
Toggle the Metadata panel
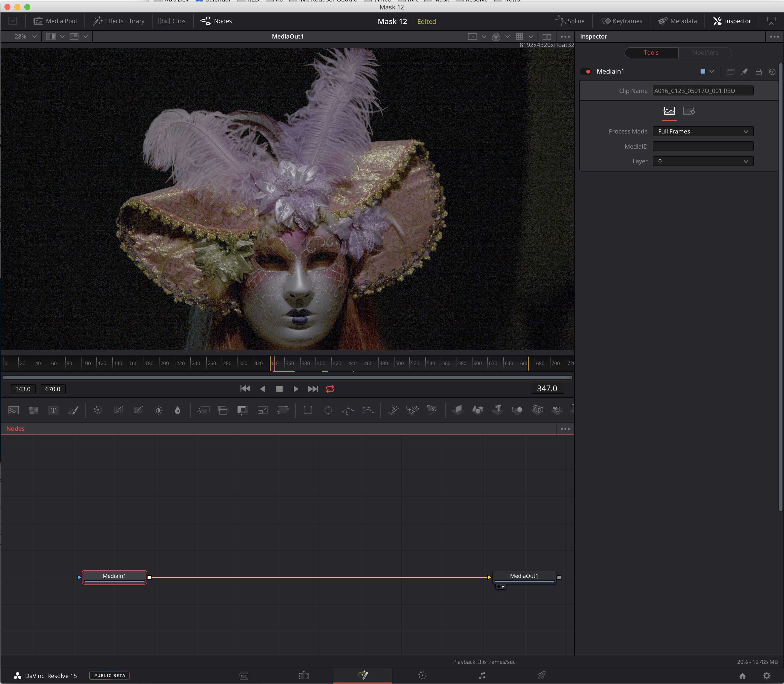tap(678, 21)
